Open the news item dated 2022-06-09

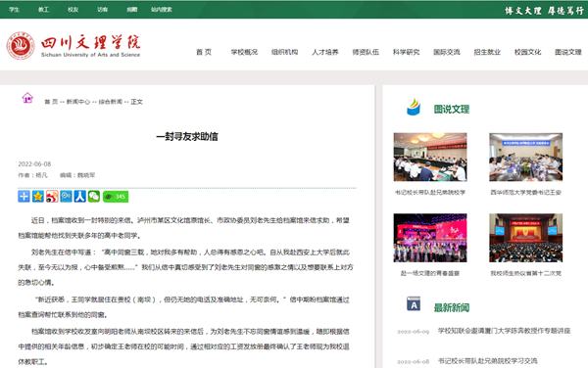click(504, 331)
